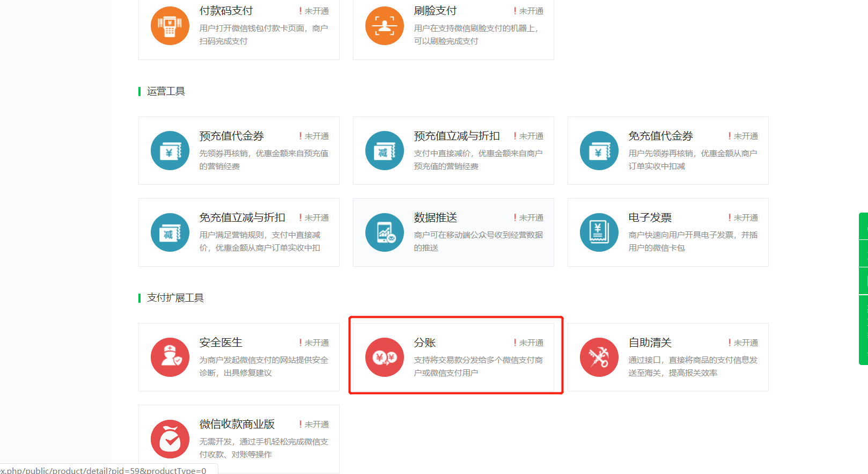Click the 电子发票 invoice icon
Image resolution: width=868 pixels, height=474 pixels.
click(x=599, y=232)
